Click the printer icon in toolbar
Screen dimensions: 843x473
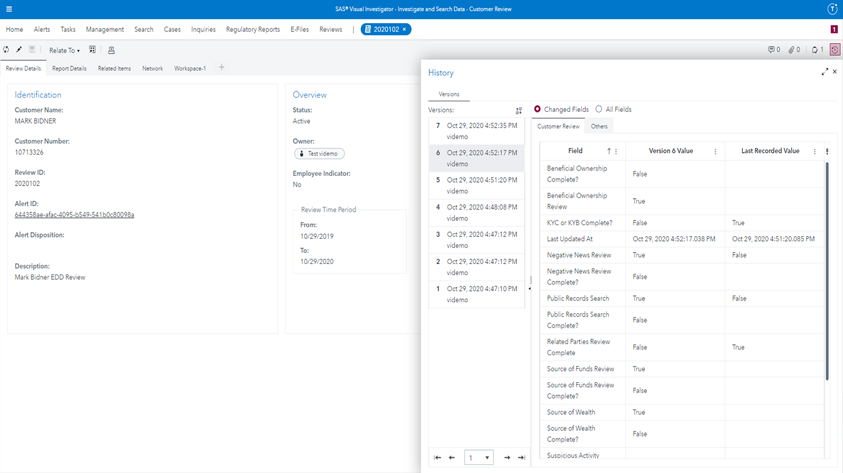click(111, 50)
